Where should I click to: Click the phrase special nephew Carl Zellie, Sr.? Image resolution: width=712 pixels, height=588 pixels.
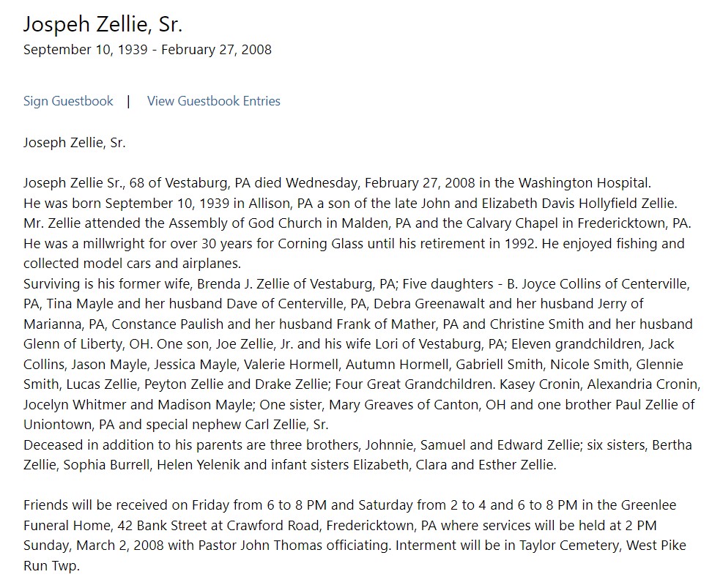[x=260, y=425]
